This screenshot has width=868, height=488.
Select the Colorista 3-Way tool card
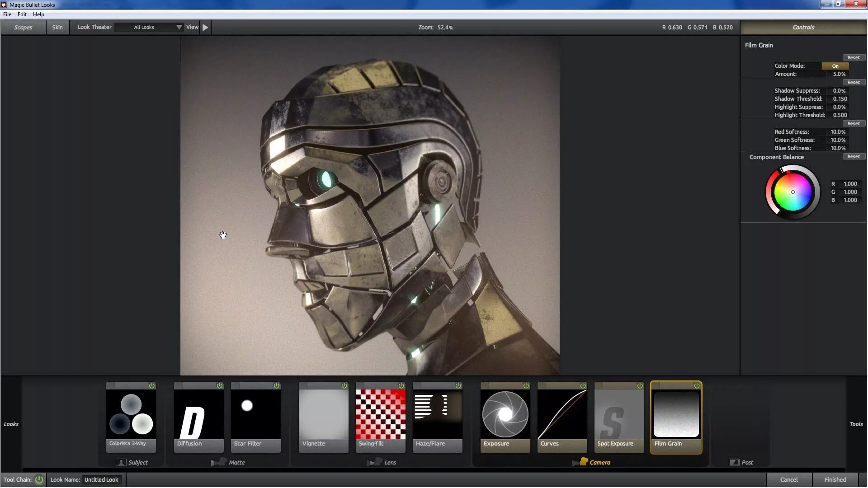pyautogui.click(x=131, y=416)
